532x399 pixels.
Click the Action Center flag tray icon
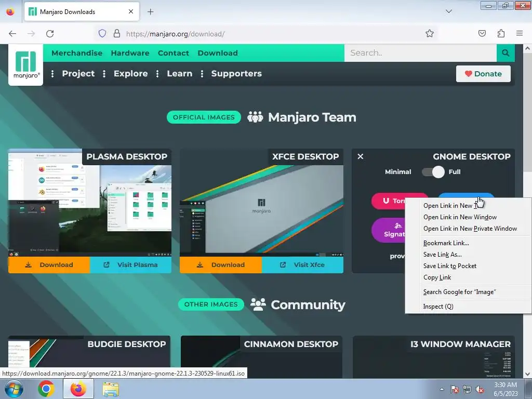tap(454, 389)
